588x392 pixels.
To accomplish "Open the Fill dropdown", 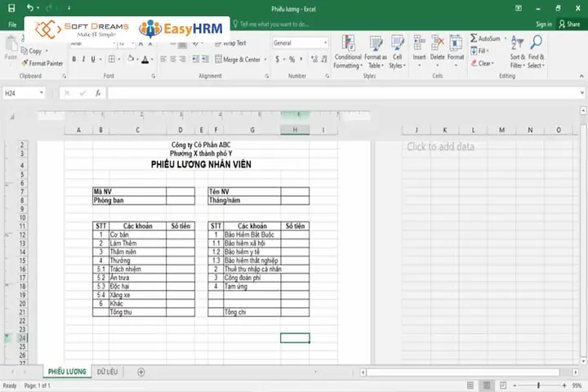I will click(479, 51).
